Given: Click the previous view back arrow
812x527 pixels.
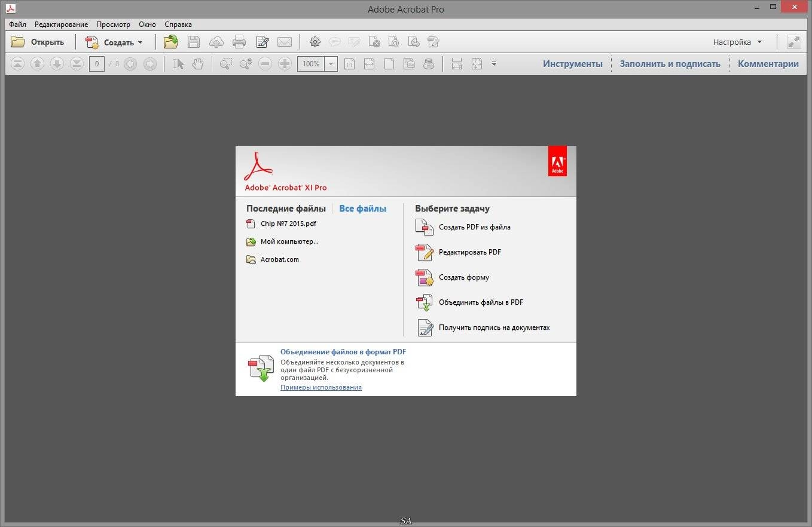Looking at the screenshot, I should pos(130,63).
